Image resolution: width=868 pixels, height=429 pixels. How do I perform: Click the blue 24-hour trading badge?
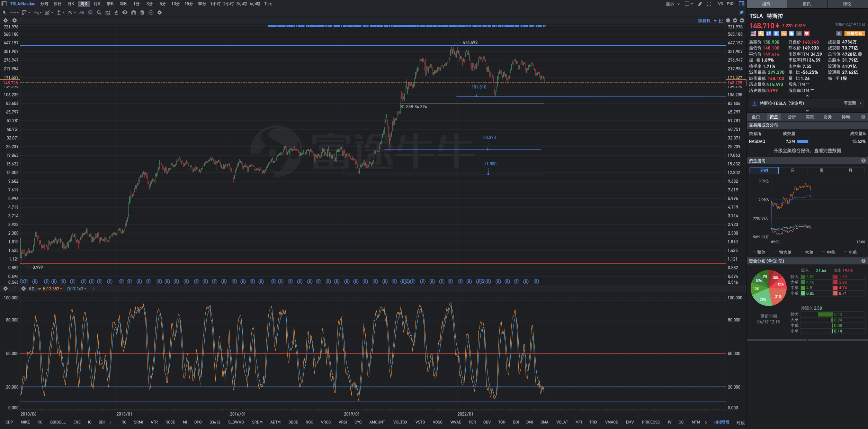769,34
